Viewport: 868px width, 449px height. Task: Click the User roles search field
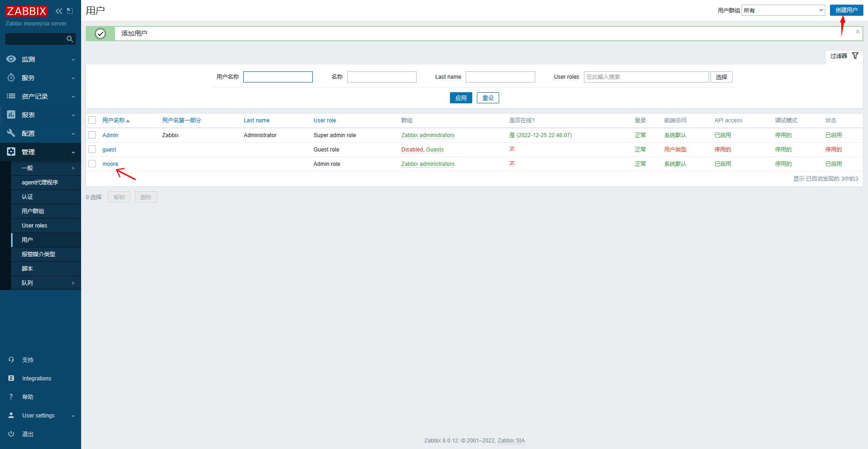coord(646,77)
